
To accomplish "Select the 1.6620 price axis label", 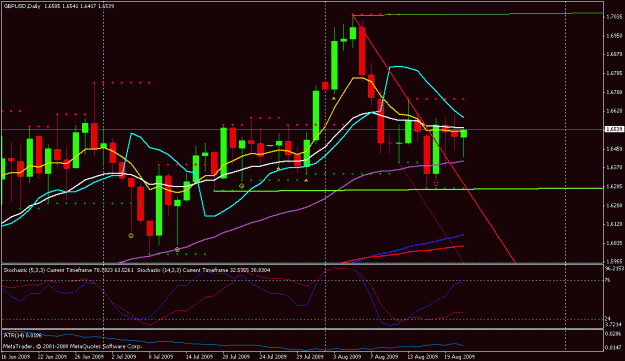I will click(613, 110).
